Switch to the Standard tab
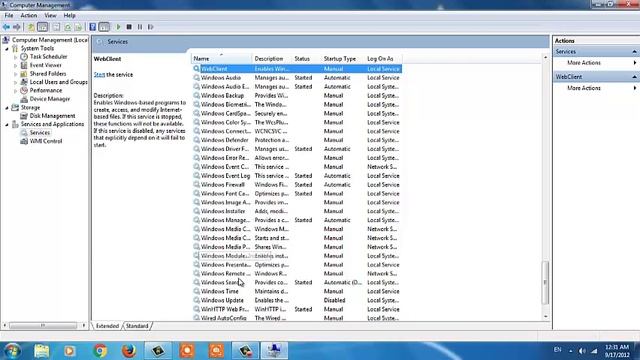 pos(137,326)
